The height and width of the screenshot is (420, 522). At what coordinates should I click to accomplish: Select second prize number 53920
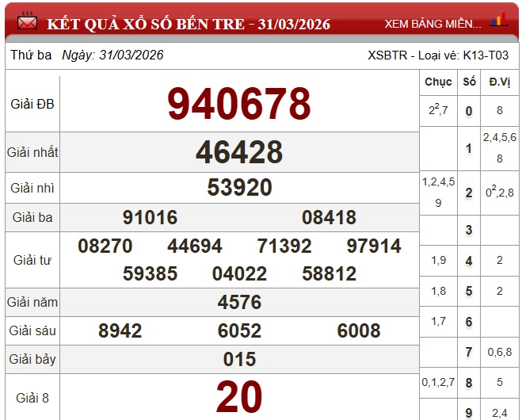tap(239, 188)
